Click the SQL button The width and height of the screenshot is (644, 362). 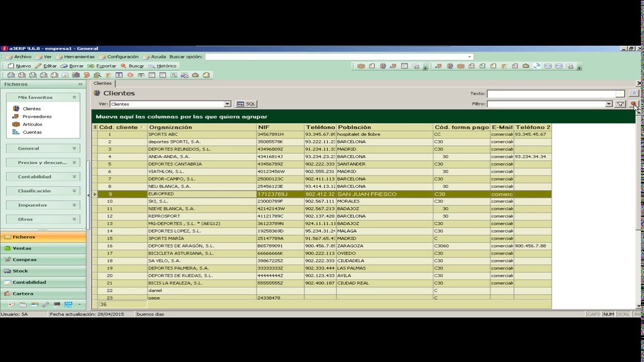point(247,104)
